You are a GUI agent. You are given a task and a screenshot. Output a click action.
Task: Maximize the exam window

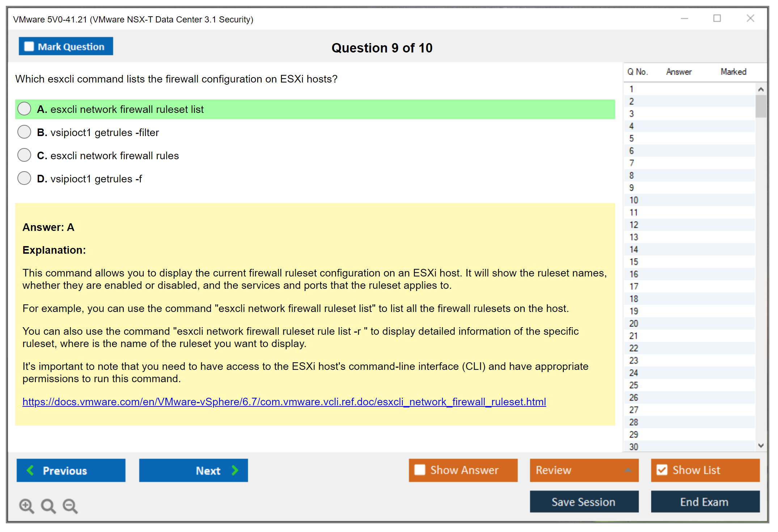(717, 18)
